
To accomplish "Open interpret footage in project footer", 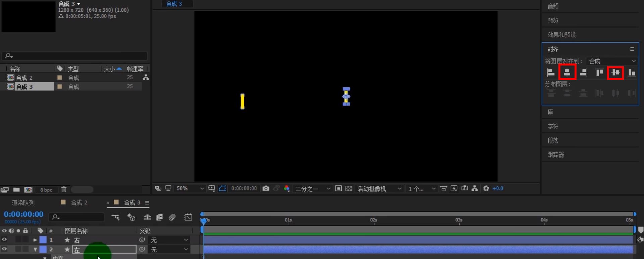I will click(x=5, y=190).
